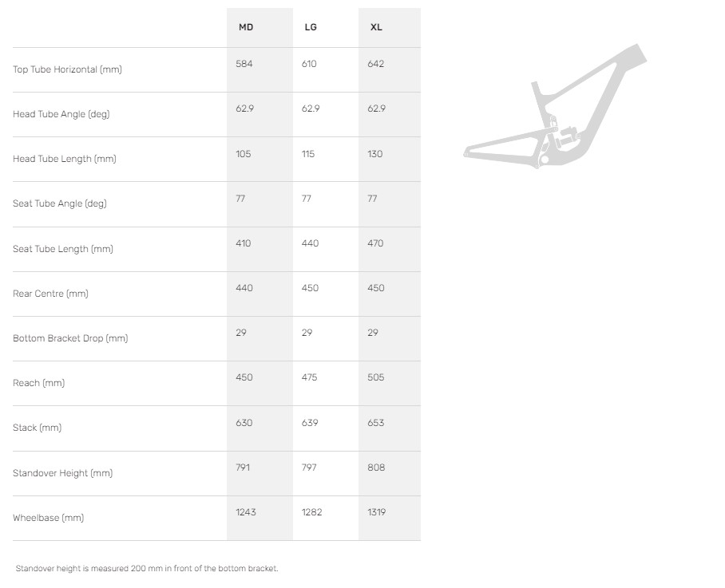
Task: Select the Head Tube Length row label
Action: (65, 159)
